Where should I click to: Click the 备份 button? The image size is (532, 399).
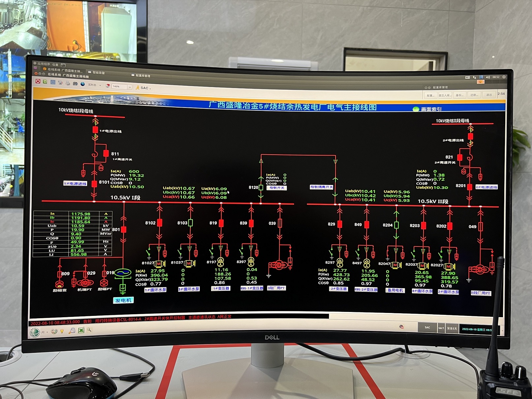pos(459,95)
